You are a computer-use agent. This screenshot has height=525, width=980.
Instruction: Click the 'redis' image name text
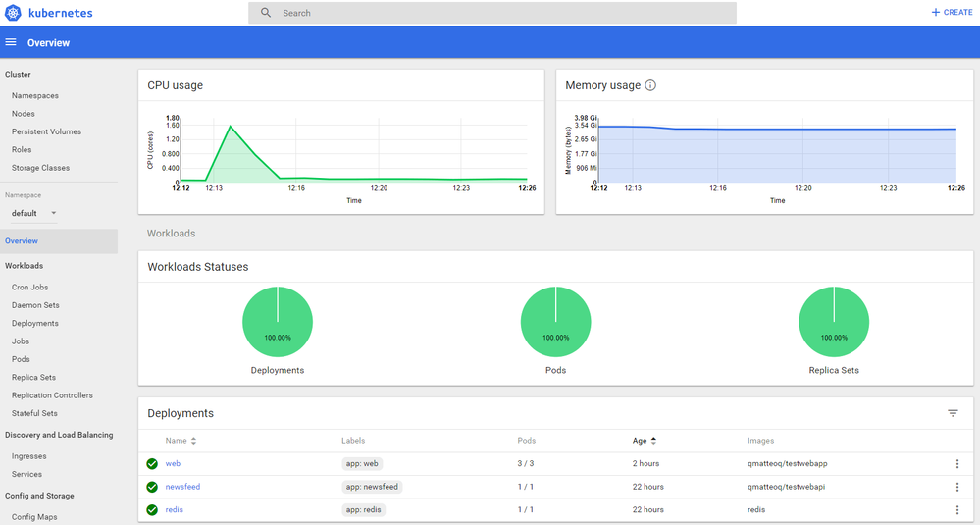755,510
